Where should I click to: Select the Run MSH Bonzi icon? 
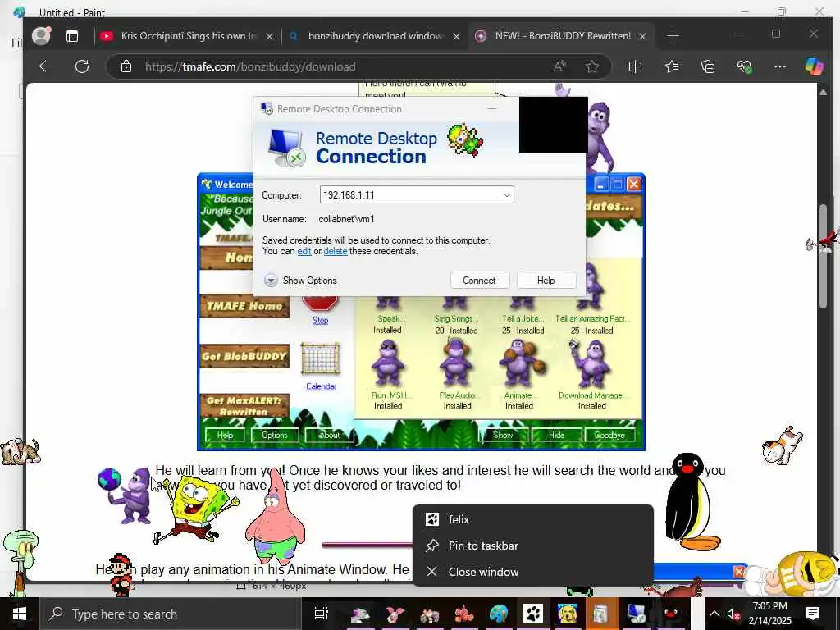pyautogui.click(x=388, y=363)
